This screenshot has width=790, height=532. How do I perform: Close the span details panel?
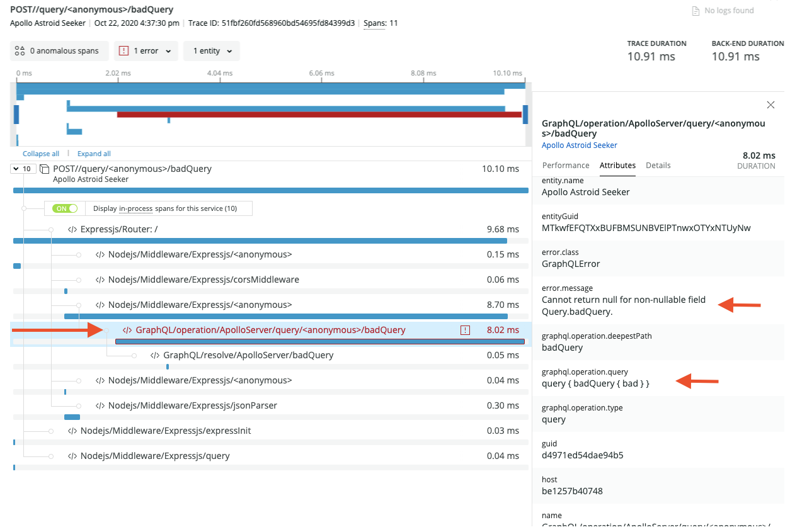coord(770,105)
